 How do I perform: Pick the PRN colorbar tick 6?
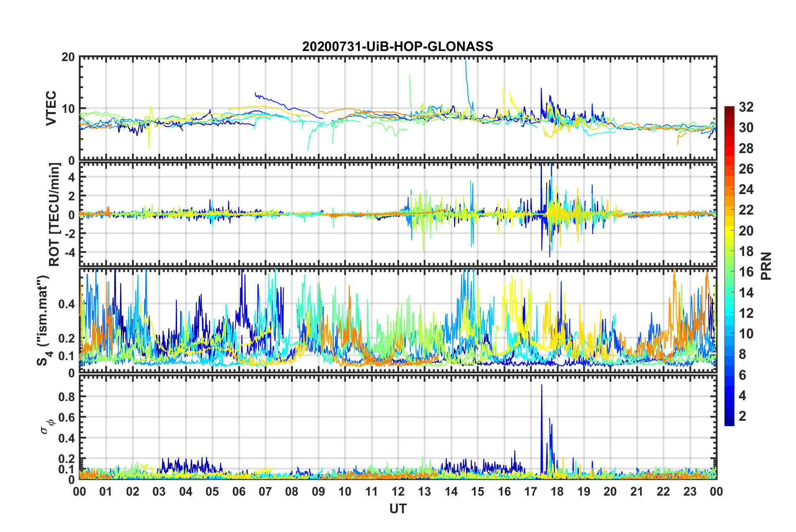[x=742, y=375]
